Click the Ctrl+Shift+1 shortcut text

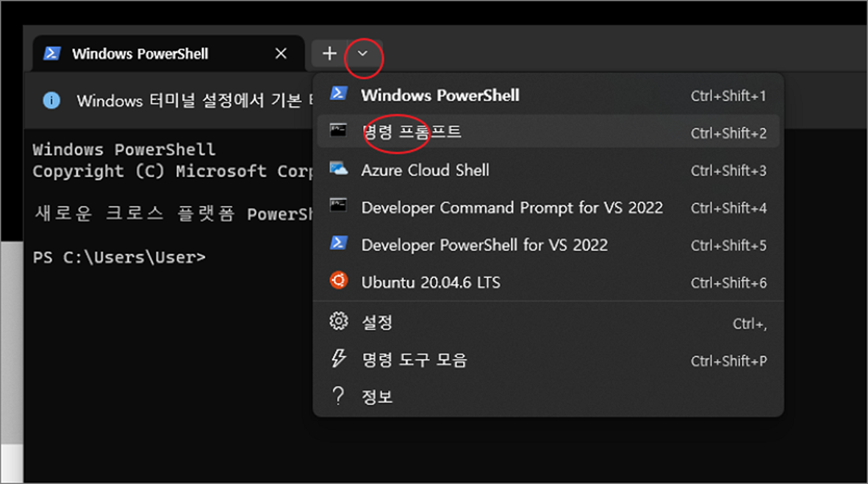pos(728,96)
